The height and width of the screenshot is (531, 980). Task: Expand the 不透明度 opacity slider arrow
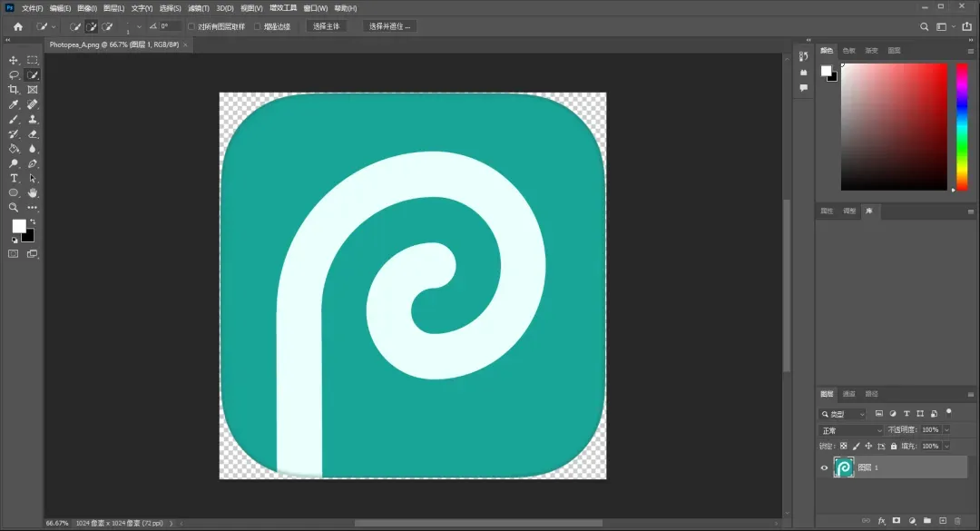point(946,429)
